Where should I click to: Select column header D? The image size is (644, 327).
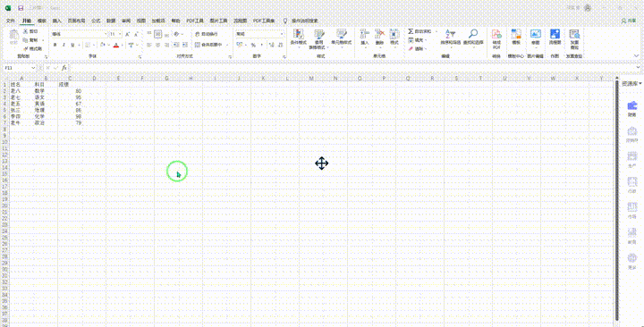[x=94, y=79]
